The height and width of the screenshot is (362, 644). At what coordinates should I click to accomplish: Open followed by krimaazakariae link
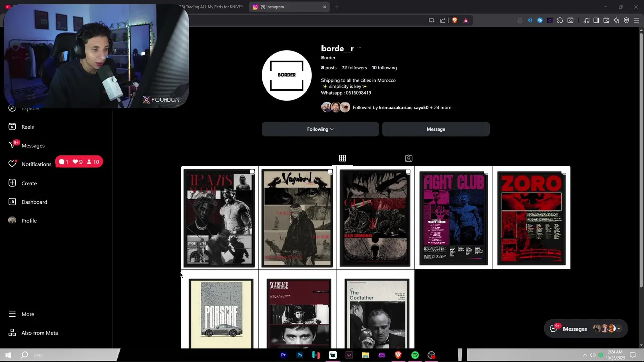tap(395, 107)
